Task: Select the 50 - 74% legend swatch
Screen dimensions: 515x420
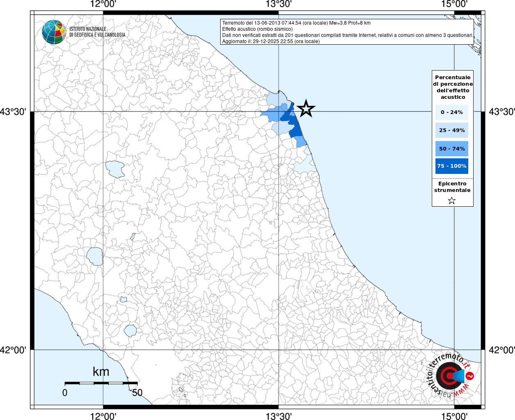Action: (x=452, y=148)
